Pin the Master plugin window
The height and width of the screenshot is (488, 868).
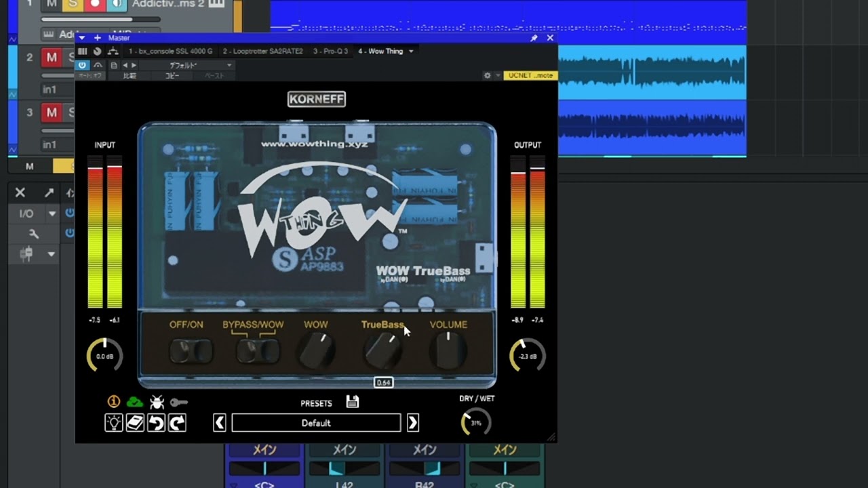click(x=534, y=38)
